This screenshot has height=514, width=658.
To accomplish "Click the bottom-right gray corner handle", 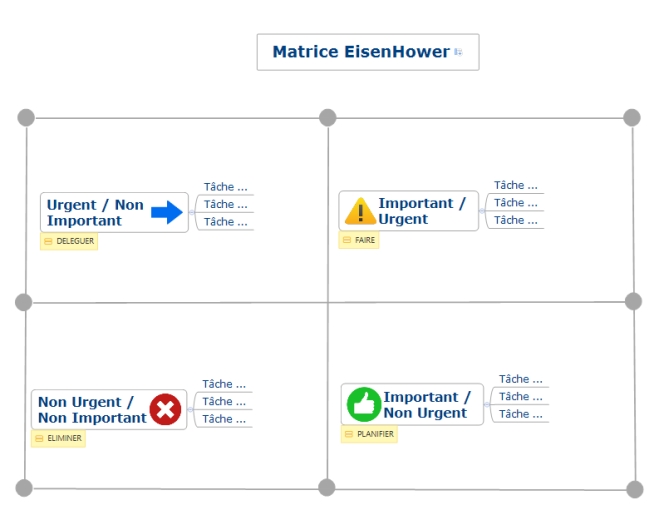I will point(634,489).
